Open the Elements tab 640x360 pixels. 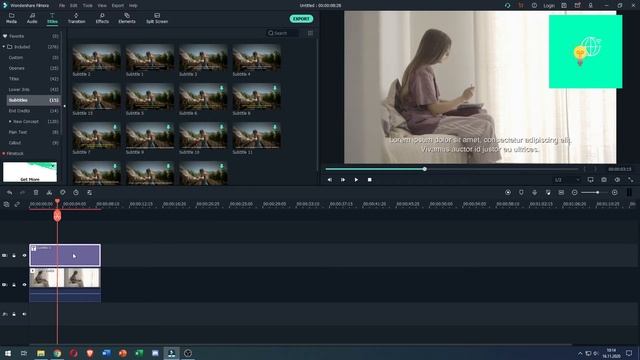click(x=127, y=18)
